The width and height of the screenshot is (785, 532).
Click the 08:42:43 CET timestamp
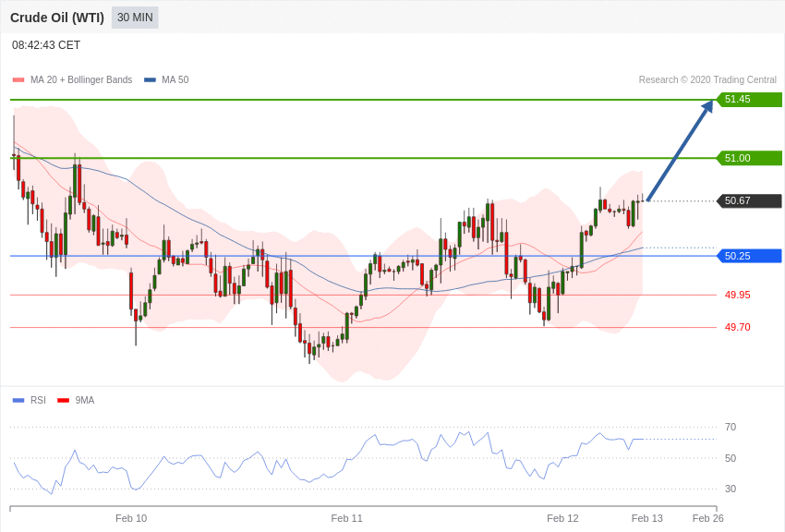pyautogui.click(x=46, y=45)
